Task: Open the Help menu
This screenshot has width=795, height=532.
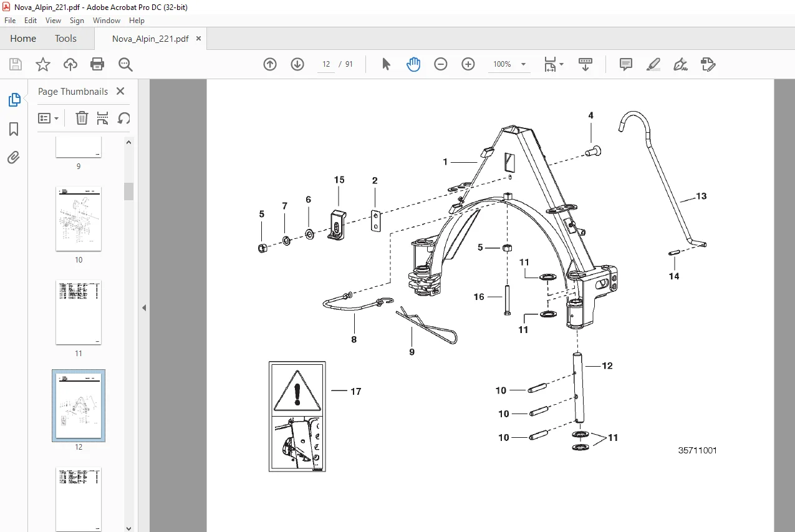Action: pyautogui.click(x=137, y=21)
